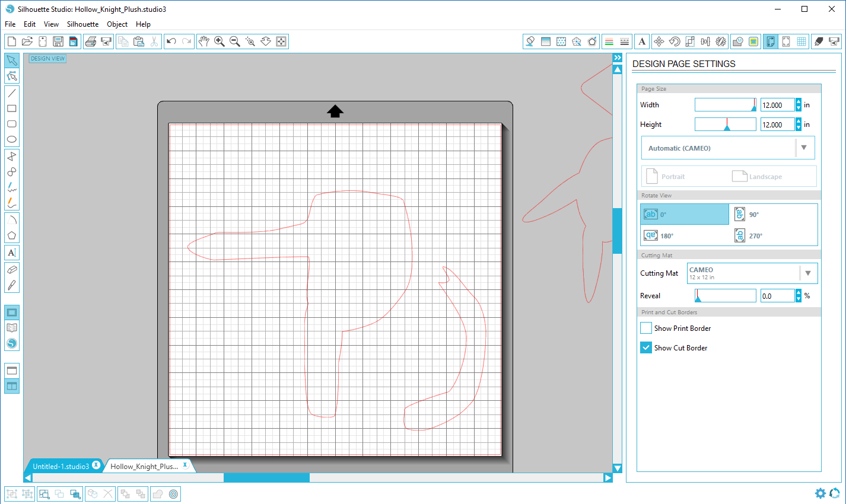Open the Object menu
Screen dimensions: 846x504
[117, 24]
